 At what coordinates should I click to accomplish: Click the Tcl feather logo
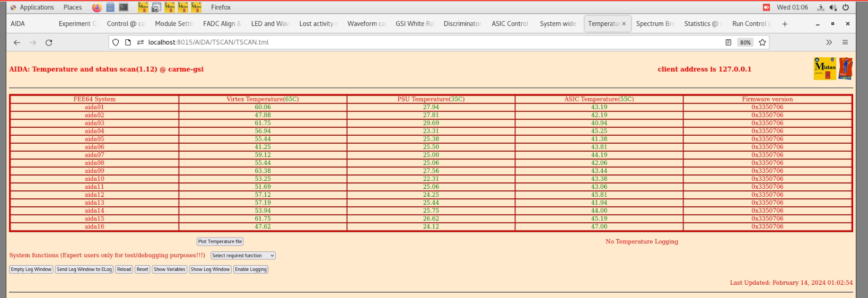pos(846,68)
